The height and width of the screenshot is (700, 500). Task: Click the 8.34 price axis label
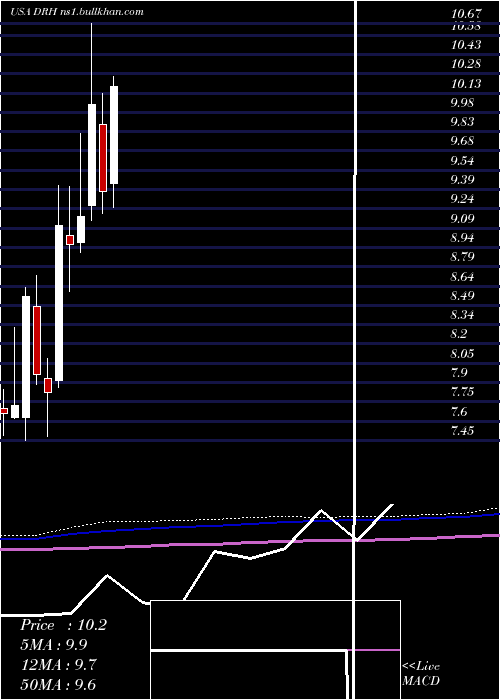tap(462, 315)
